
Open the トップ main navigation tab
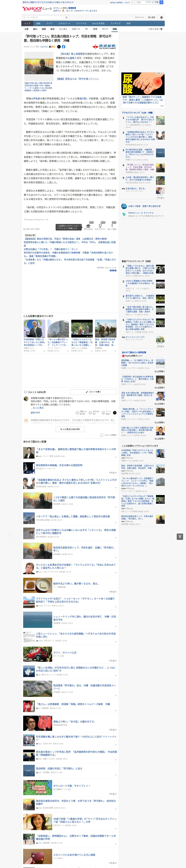(27, 24)
